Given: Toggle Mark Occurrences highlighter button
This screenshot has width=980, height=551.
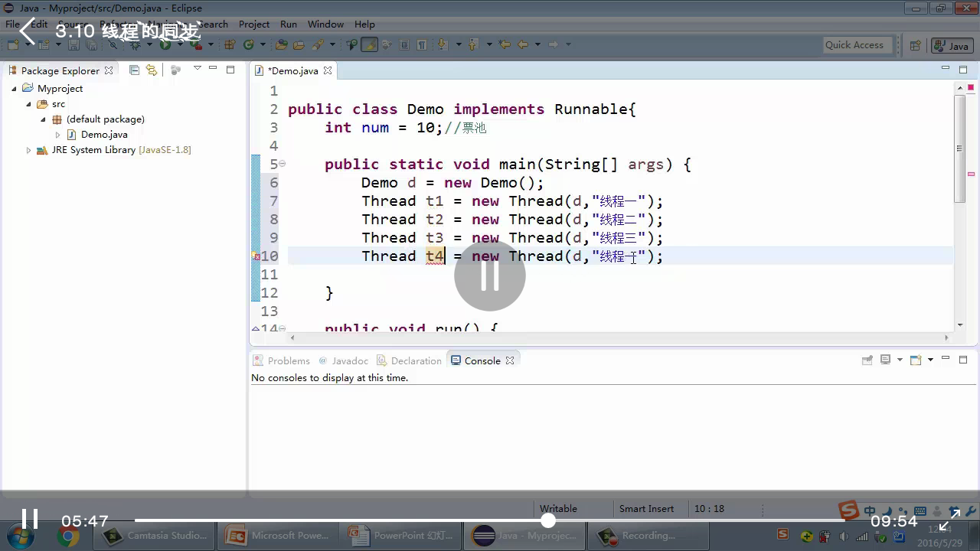Looking at the screenshot, I should (369, 44).
